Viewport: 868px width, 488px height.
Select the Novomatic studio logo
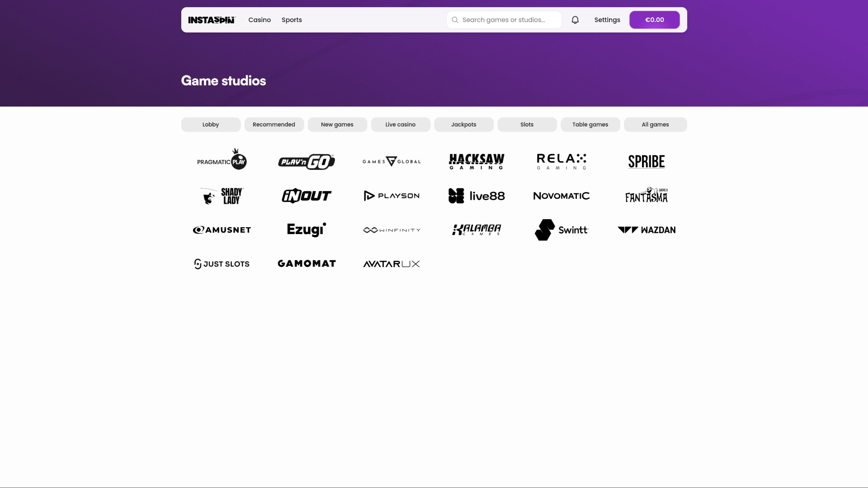[x=561, y=196]
